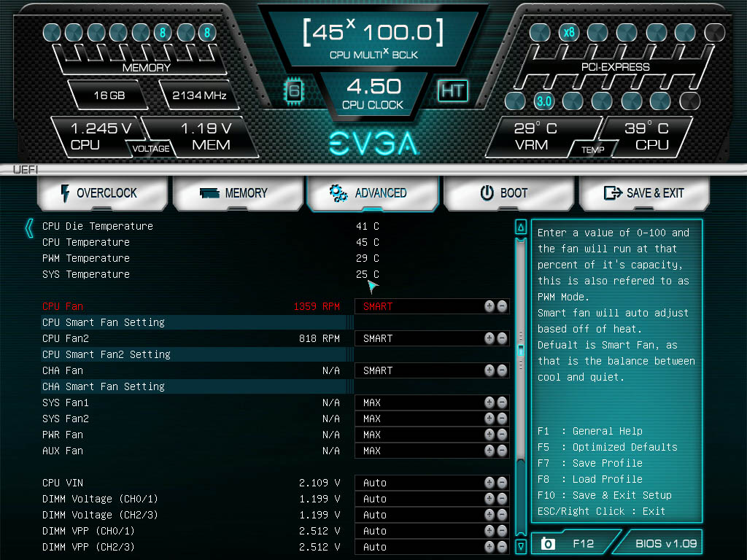747x560 pixels.
Task: Click the 16 GB memory size readout
Action: [109, 96]
